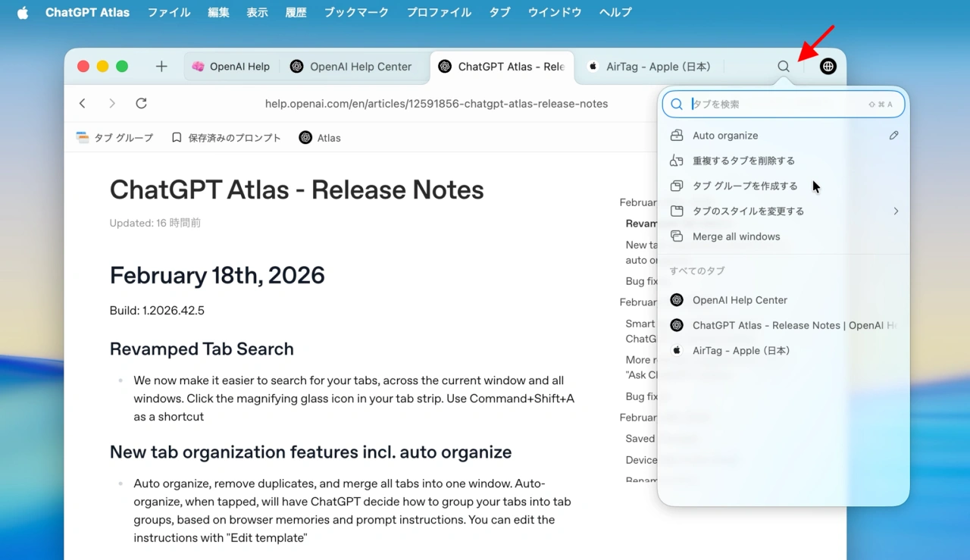970x560 pixels.
Task: Open a new tab with the plus icon
Action: click(x=161, y=66)
